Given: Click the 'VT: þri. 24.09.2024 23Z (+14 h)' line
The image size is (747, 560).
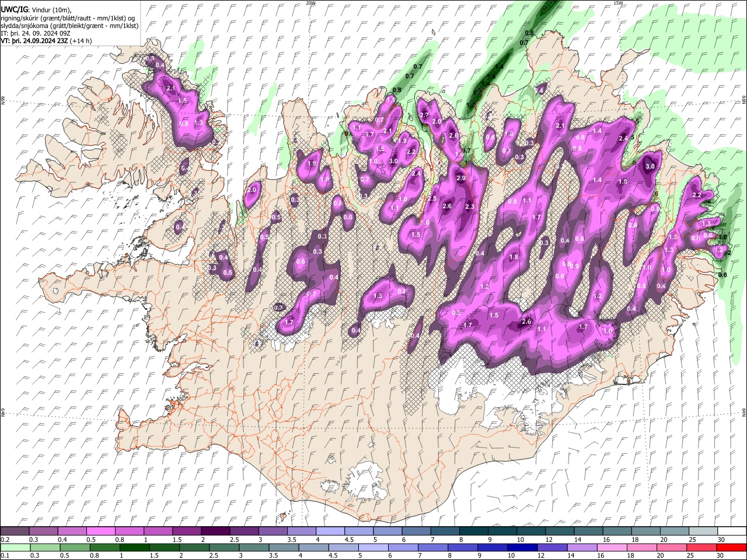Looking at the screenshot, I should pyautogui.click(x=46, y=41).
